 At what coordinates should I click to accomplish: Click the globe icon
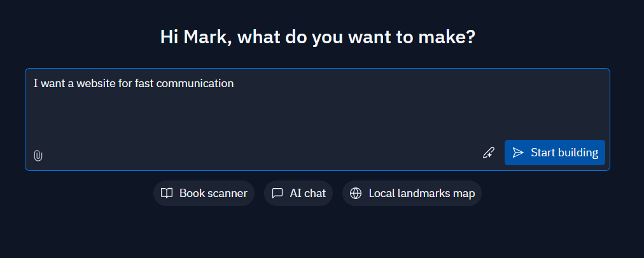click(x=356, y=193)
